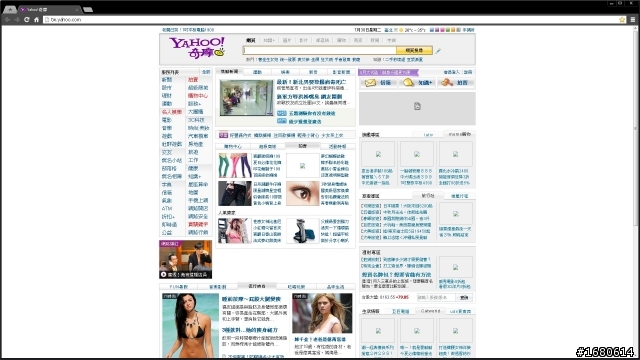This screenshot has height=360, width=640.
Task: Choose the orange theme color swatch
Action: (x=453, y=30)
